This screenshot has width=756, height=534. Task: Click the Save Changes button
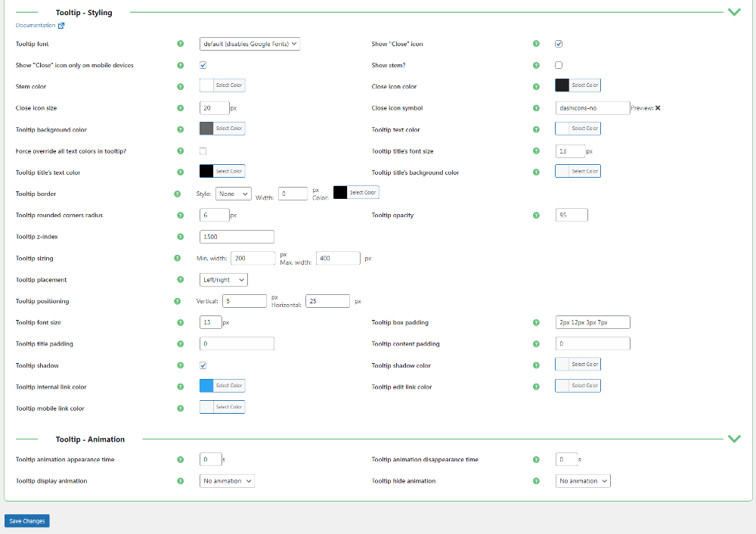(x=27, y=521)
